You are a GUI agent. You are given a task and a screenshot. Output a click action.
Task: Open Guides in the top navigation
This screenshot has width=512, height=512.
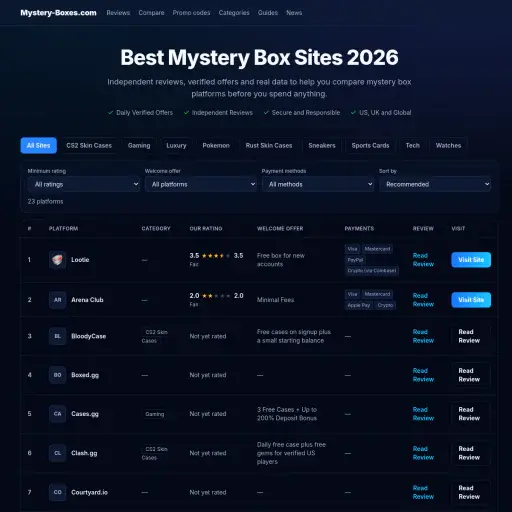268,13
